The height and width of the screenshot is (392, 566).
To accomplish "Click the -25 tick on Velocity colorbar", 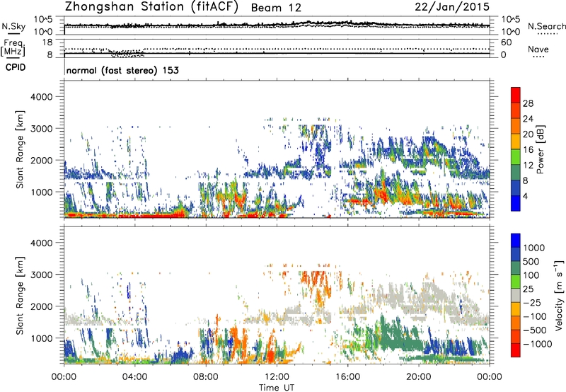I will tap(532, 302).
